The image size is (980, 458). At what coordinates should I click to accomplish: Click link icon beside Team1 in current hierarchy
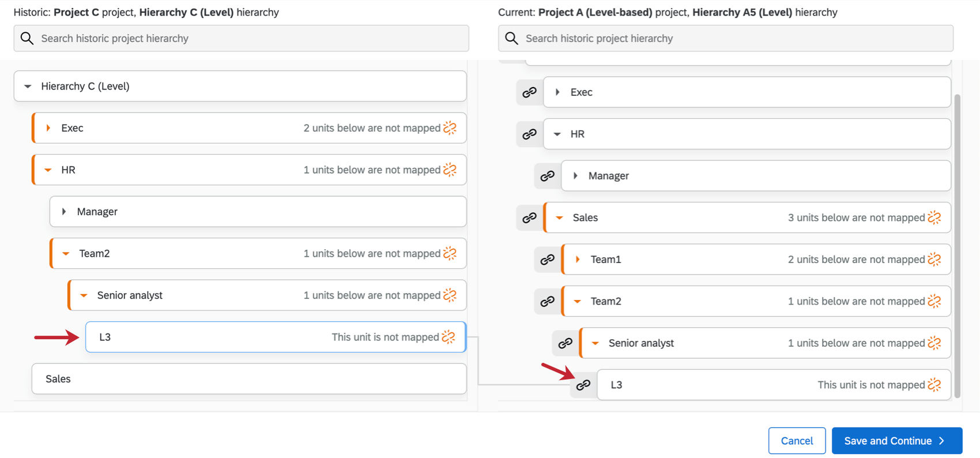click(x=547, y=260)
